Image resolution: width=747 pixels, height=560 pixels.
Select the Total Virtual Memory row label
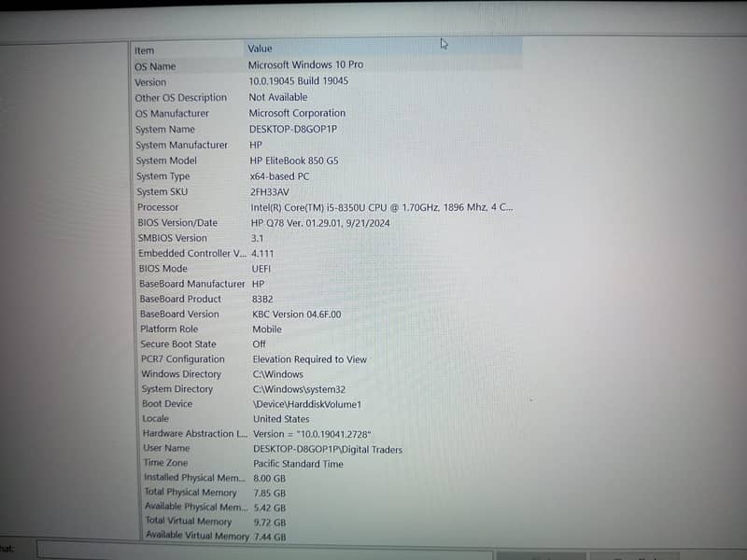pyautogui.click(x=189, y=521)
